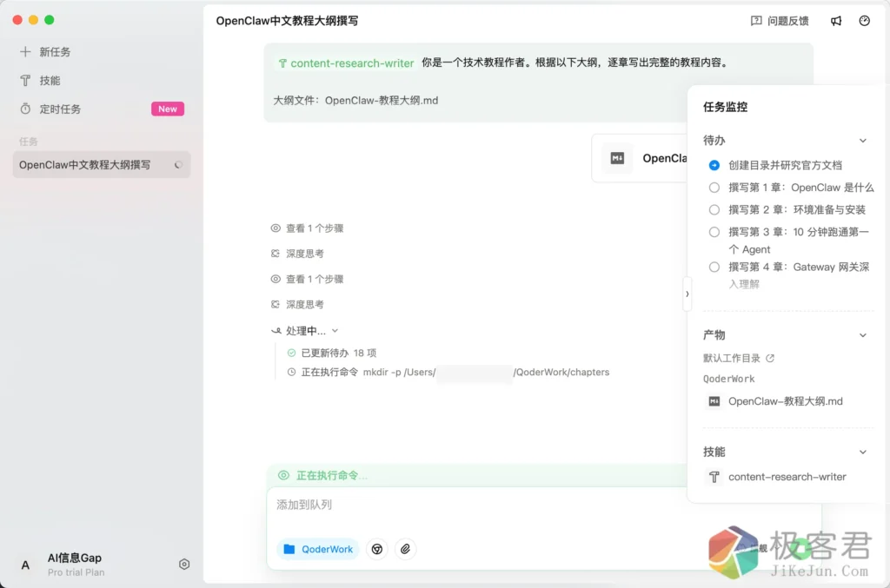Screen dimensions: 890x588
Task: Collapse the task monitor panel with its edge handle
Action: 687,294
